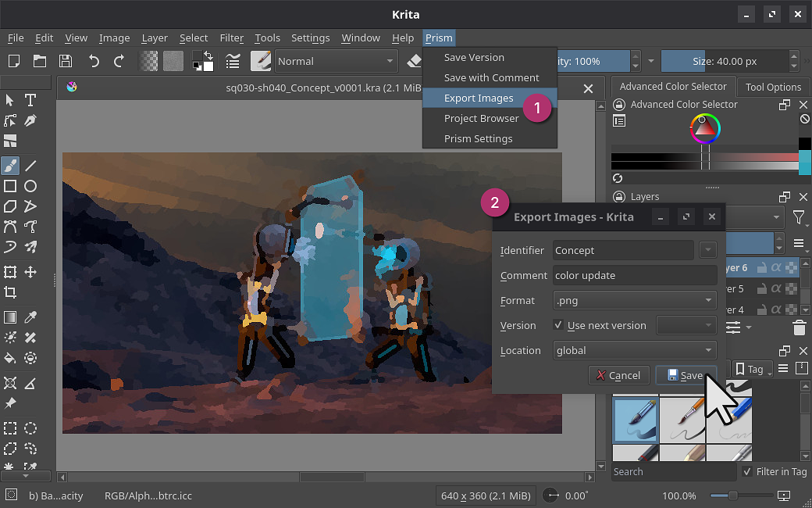Click the Cancel button in Export Images
The width and height of the screenshot is (812, 508).
pyautogui.click(x=619, y=375)
